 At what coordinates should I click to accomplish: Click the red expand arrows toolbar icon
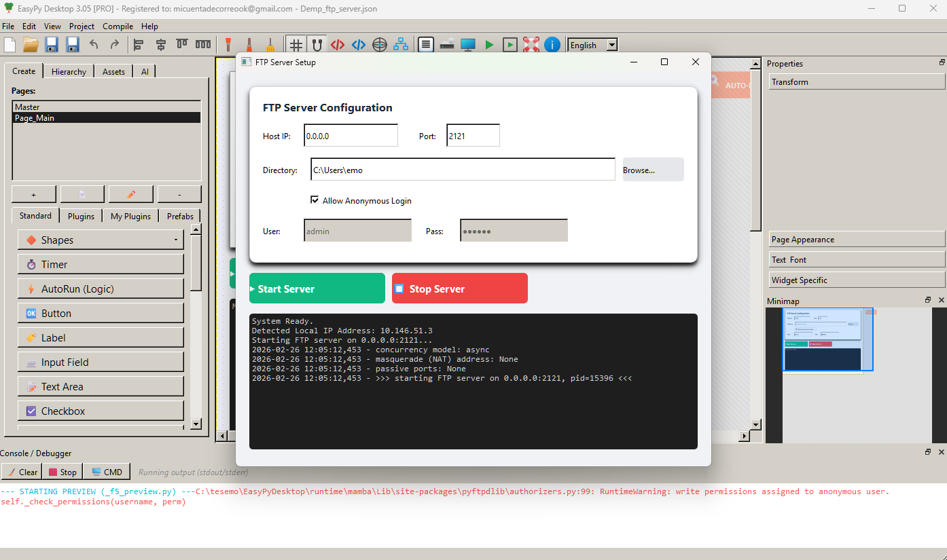tap(531, 45)
